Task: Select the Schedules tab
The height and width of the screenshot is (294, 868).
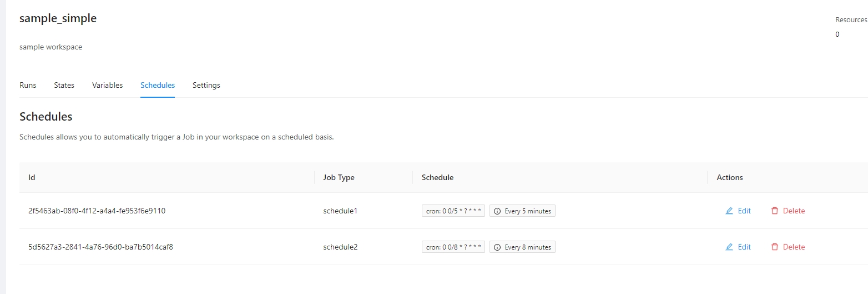Action: point(158,86)
